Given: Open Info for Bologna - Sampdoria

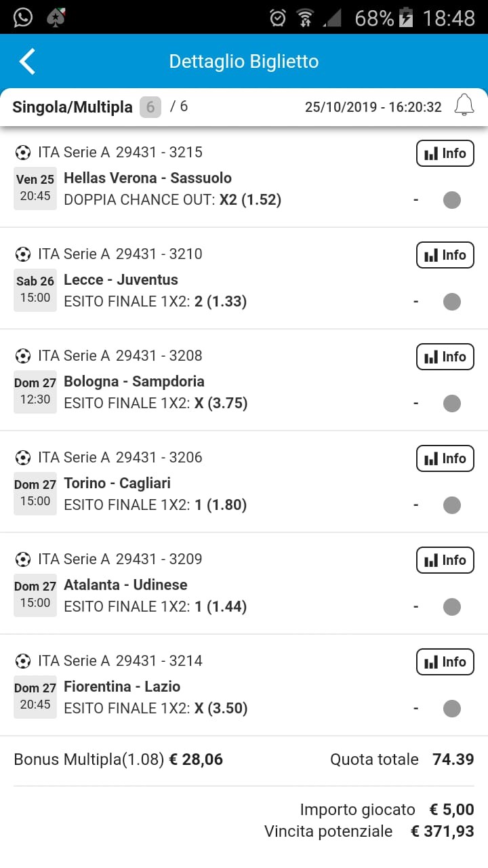Looking at the screenshot, I should click(x=445, y=357).
